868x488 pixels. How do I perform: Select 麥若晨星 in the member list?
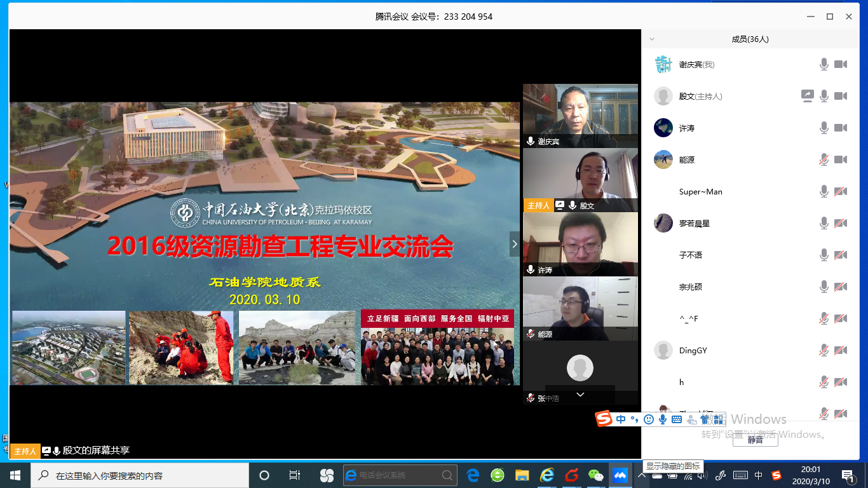coord(695,223)
